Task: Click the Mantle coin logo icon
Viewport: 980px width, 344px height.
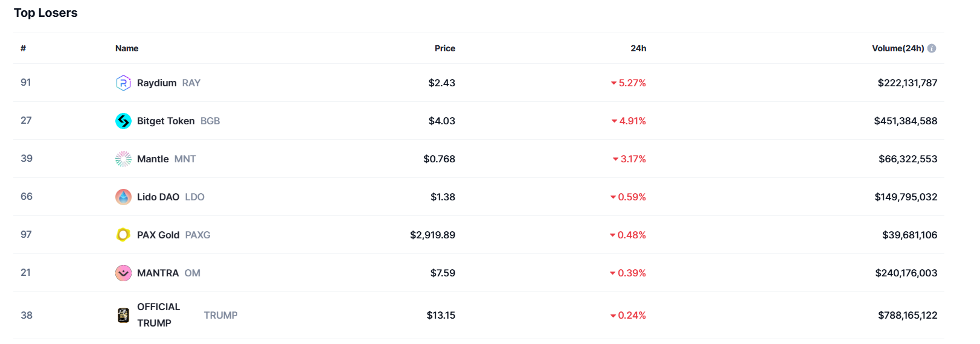Action: (123, 159)
